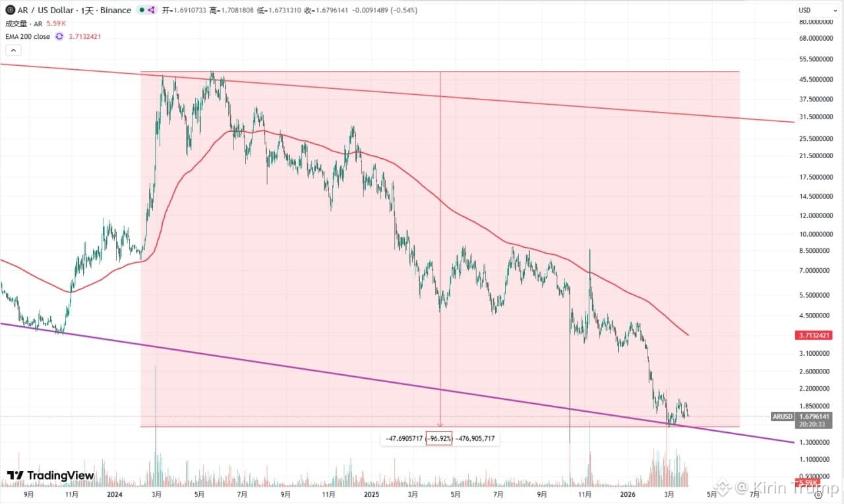Viewport: 844px width, 504px height.
Task: Open chart settings via the gear icon
Action: click(818, 496)
